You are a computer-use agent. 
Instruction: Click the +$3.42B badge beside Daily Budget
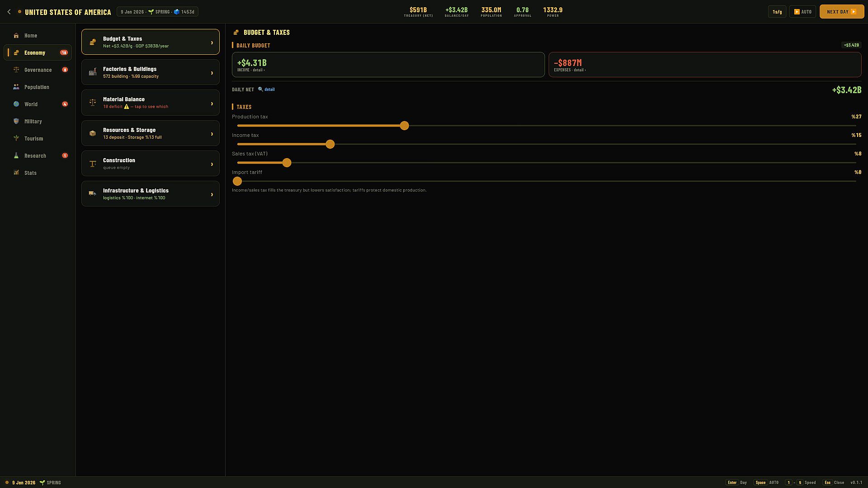(x=851, y=45)
